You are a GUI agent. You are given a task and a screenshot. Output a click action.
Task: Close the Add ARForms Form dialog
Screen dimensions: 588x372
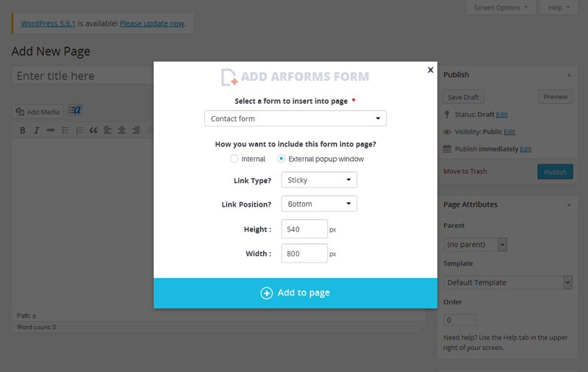(431, 70)
